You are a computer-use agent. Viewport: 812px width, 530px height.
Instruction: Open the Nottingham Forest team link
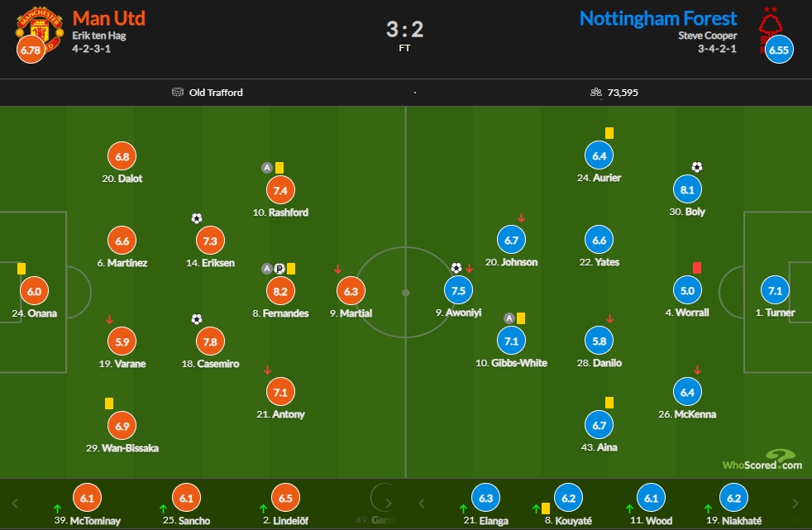658,18
